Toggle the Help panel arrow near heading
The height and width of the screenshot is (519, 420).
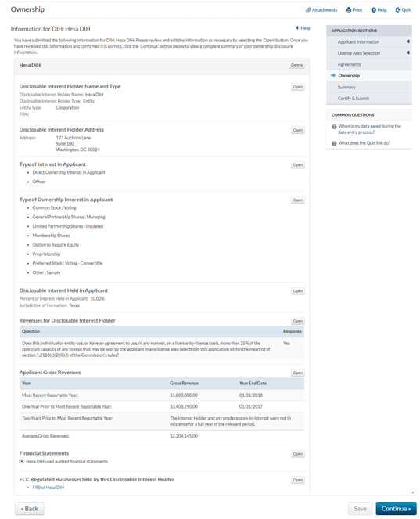(x=297, y=28)
